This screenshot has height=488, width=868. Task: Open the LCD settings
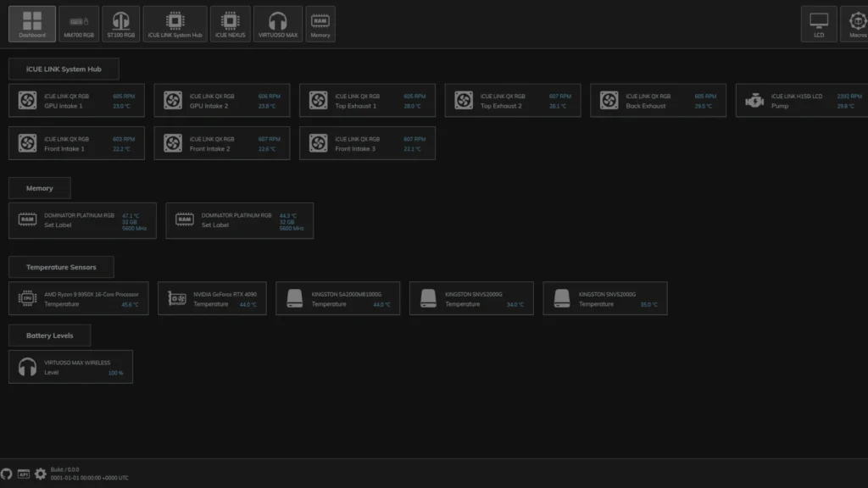(x=819, y=24)
